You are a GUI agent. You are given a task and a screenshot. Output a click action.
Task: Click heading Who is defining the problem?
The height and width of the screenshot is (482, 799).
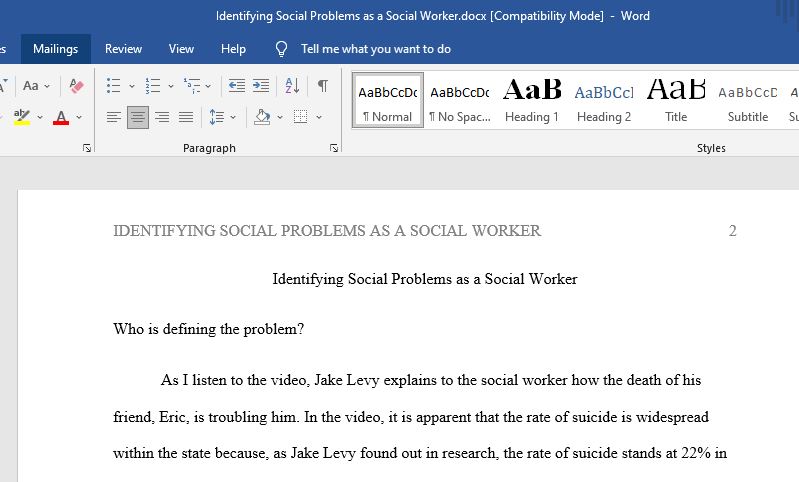coord(208,329)
